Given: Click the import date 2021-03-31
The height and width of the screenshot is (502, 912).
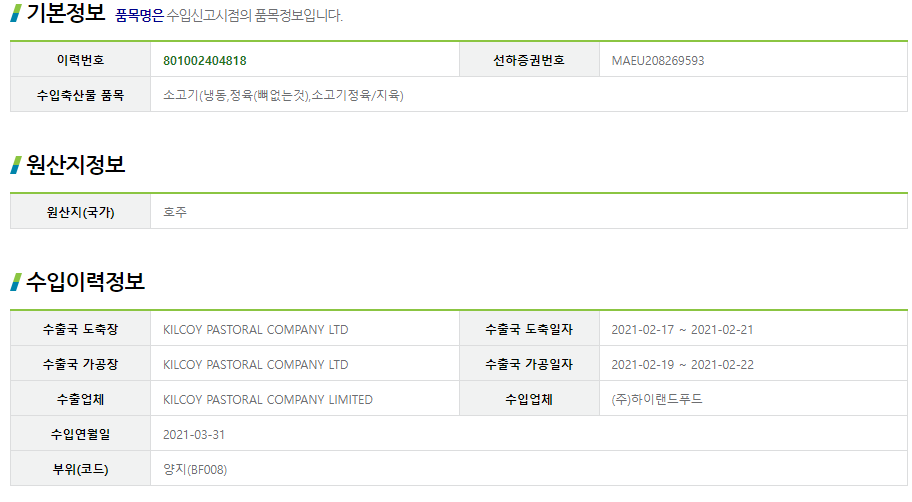Looking at the screenshot, I should pos(194,435).
